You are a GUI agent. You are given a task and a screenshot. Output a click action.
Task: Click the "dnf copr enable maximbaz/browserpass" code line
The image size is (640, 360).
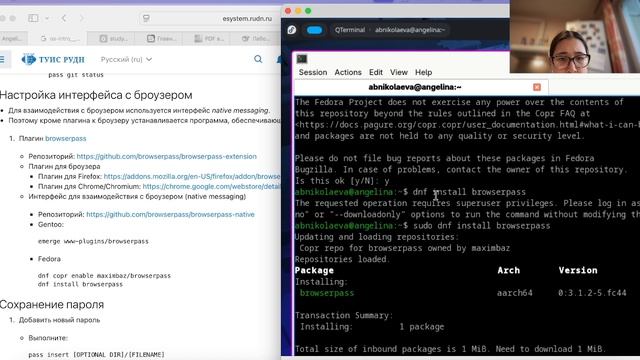click(x=104, y=276)
